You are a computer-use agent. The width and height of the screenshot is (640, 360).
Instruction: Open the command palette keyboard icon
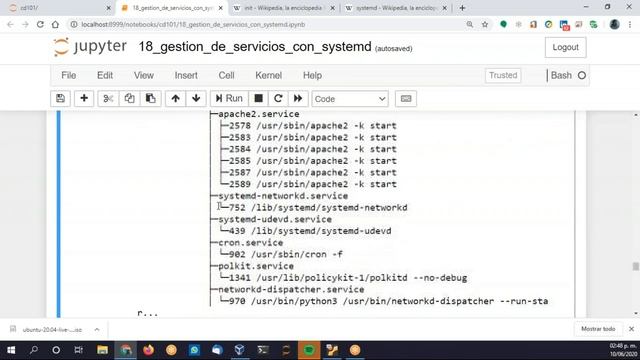(x=406, y=98)
